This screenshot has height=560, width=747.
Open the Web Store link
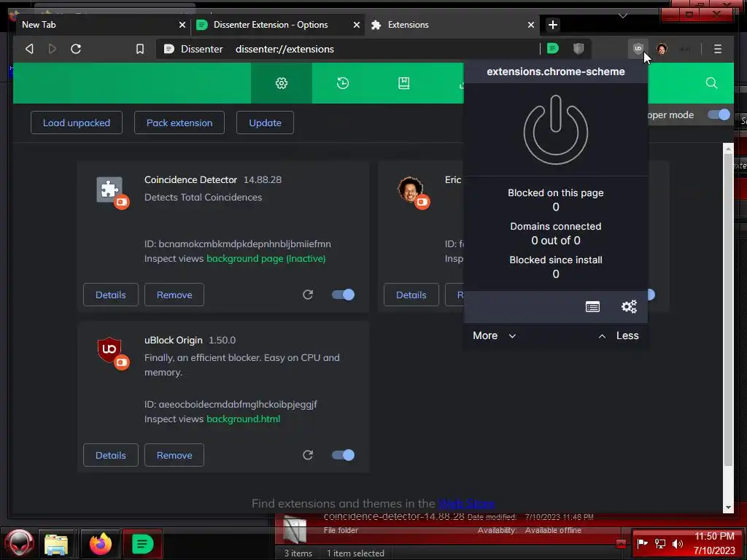coord(466,503)
